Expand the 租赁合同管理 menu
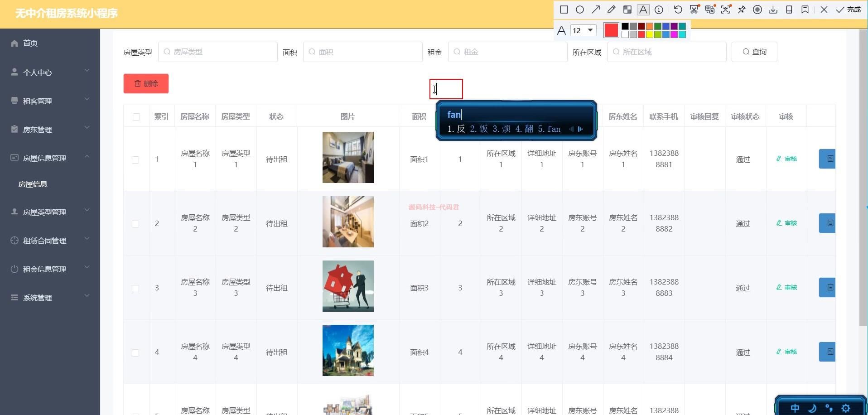The image size is (868, 415). (50, 240)
